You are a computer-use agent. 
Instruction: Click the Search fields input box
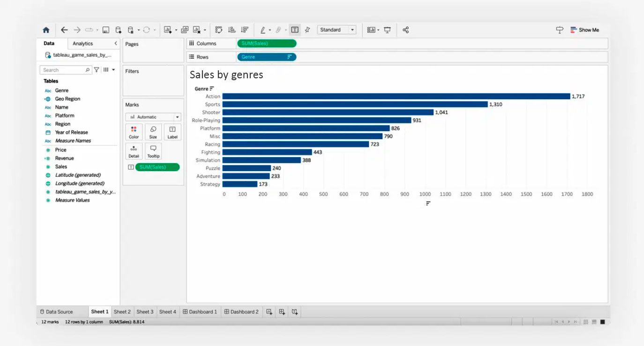click(66, 70)
